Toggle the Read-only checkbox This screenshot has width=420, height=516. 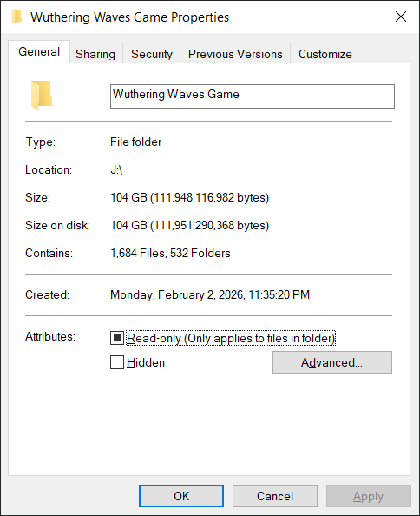click(117, 338)
